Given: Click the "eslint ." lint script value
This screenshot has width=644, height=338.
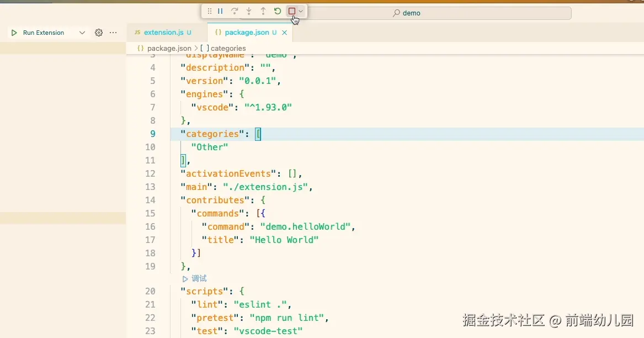Looking at the screenshot, I should [260, 304].
